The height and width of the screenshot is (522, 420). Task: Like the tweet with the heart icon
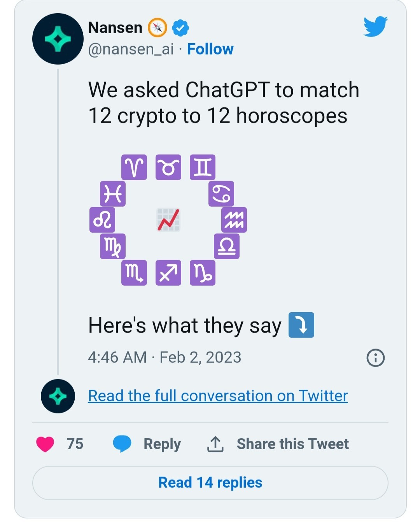[x=45, y=444]
